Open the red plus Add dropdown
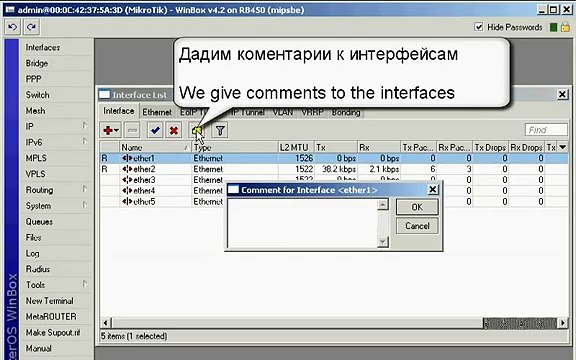Screen dimensions: 576x360 (x=111, y=130)
